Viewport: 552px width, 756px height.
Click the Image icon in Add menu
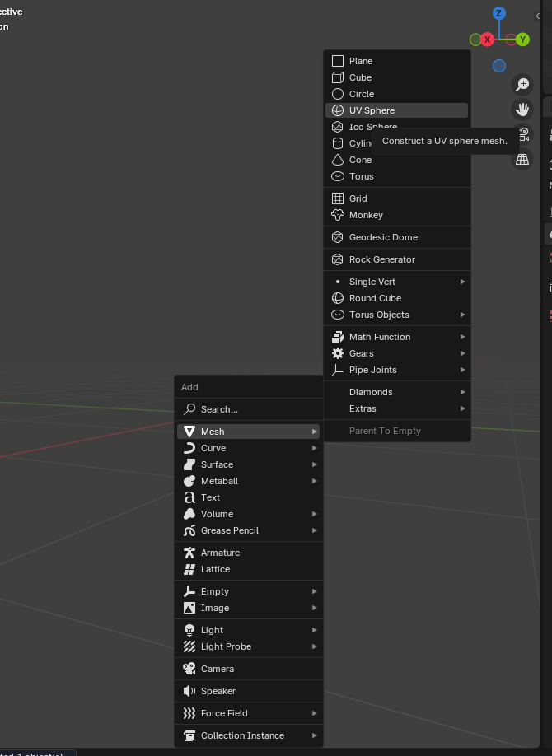tap(189, 607)
